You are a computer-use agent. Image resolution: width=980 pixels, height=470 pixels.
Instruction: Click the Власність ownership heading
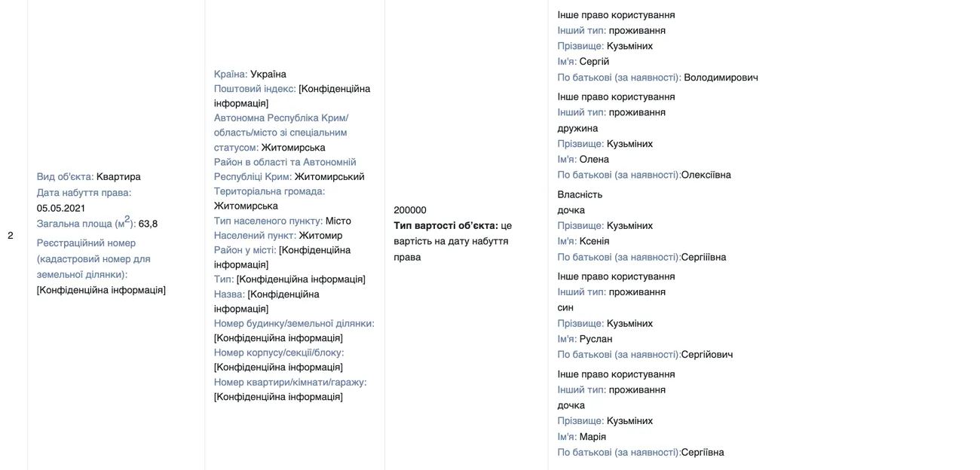[x=580, y=195]
